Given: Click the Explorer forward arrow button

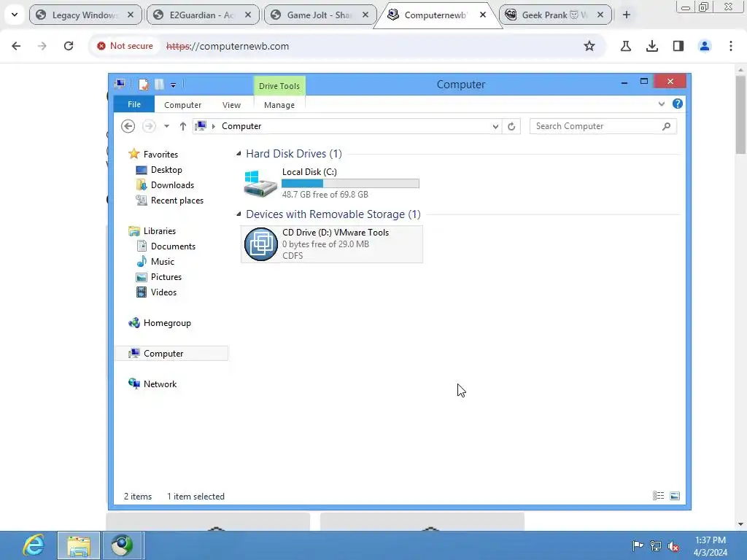Looking at the screenshot, I should 149,126.
